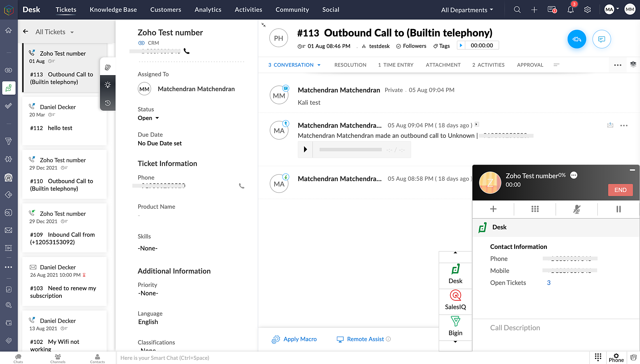Open ticket #112 hello test

pyautogui.click(x=64, y=121)
